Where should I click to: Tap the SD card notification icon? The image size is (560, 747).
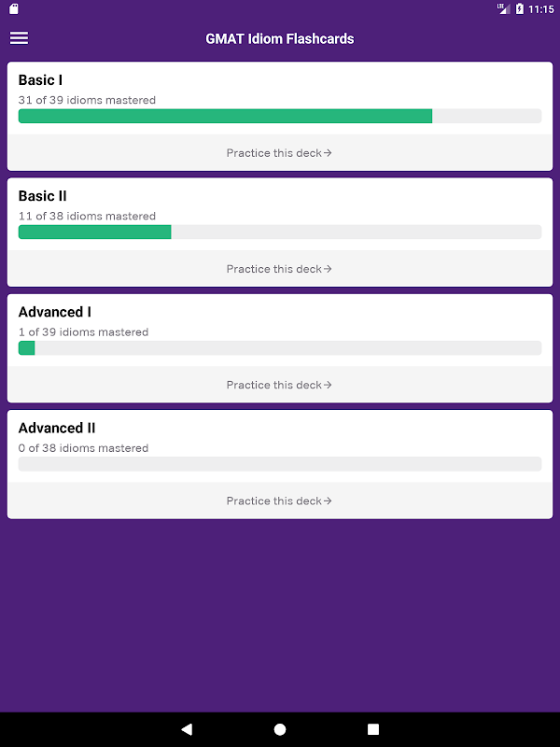coord(14,8)
